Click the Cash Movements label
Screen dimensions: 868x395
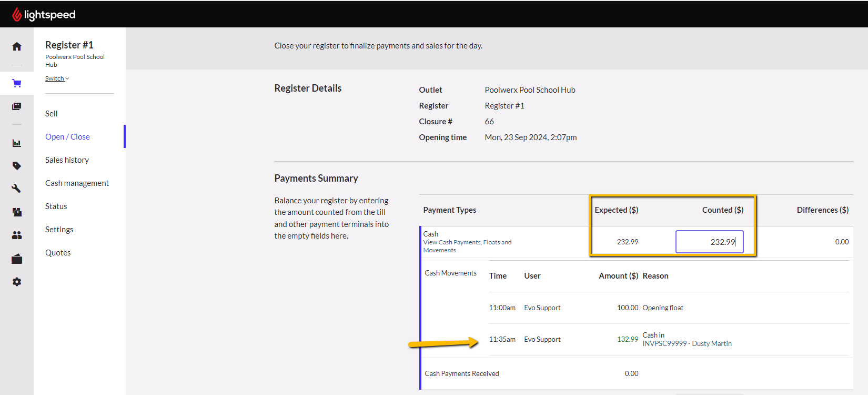tap(451, 273)
